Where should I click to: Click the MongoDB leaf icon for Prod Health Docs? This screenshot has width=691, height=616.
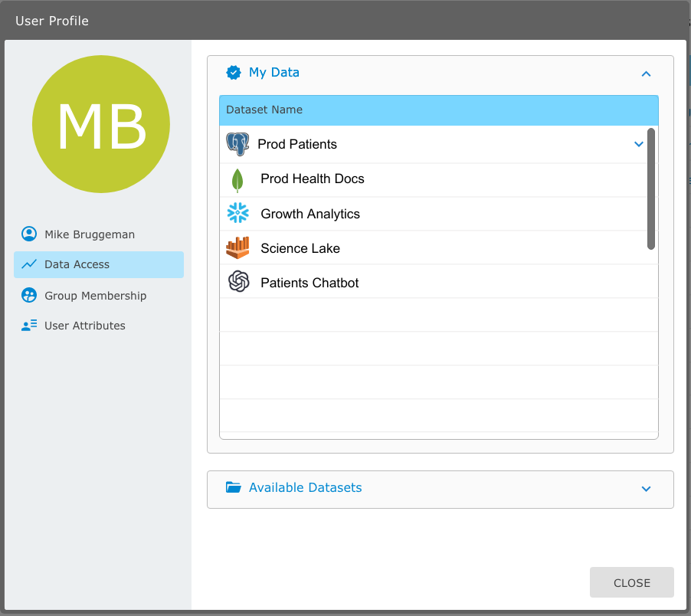(237, 179)
